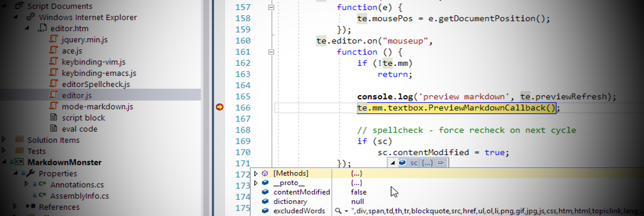Click the highlighted PreviewMarkdownCallback() statement
Screen dimensions: 644x216
coord(457,108)
